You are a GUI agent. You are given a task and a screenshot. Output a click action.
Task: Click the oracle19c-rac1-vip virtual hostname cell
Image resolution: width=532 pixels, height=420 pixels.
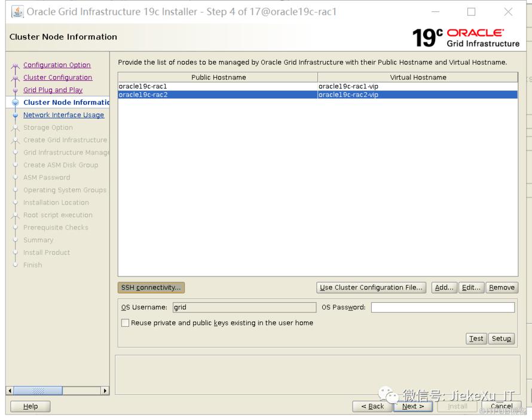pos(418,86)
